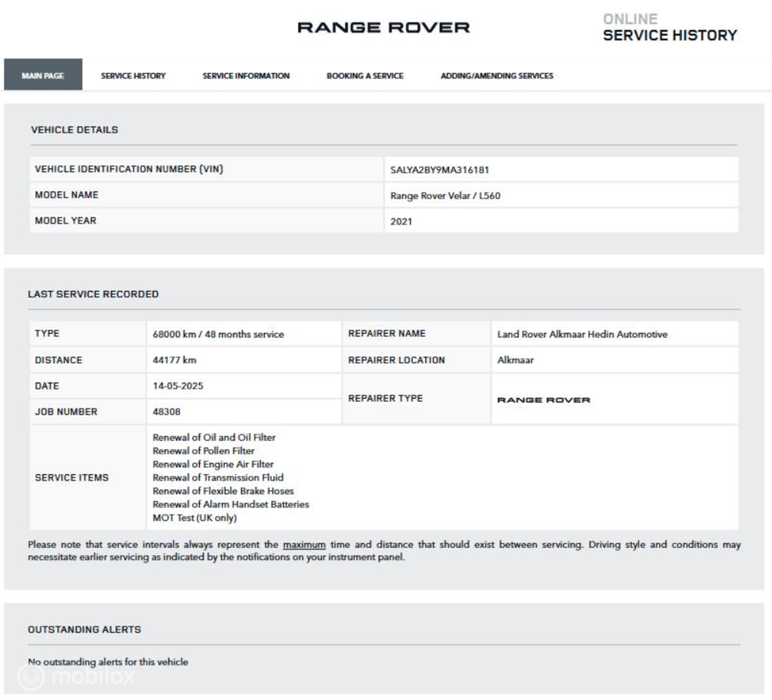
Task: Open the Adding/Amending Services tab
Action: [x=497, y=76]
